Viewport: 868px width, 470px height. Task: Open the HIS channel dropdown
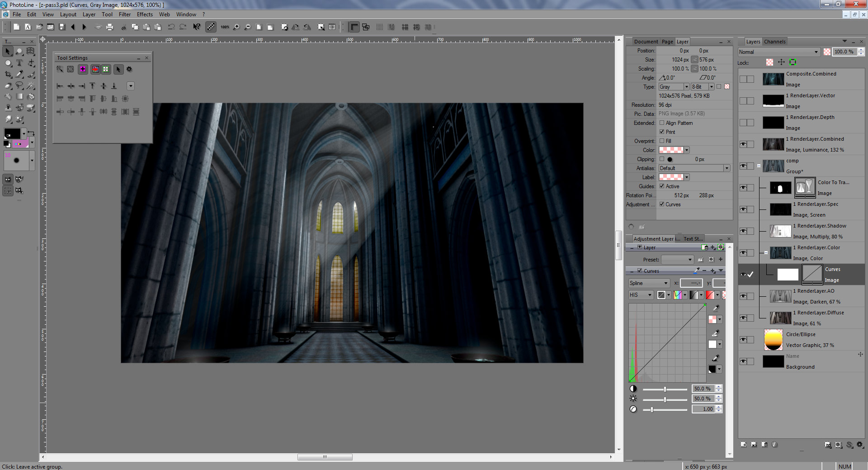click(x=641, y=295)
